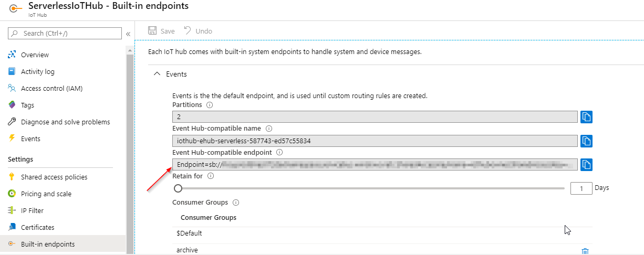Click the Pricing and scale icon
Viewport: 644px width, 255px height.
tap(12, 194)
